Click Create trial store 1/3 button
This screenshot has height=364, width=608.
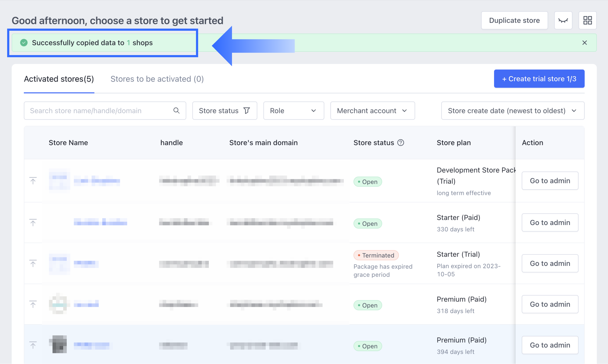point(539,79)
